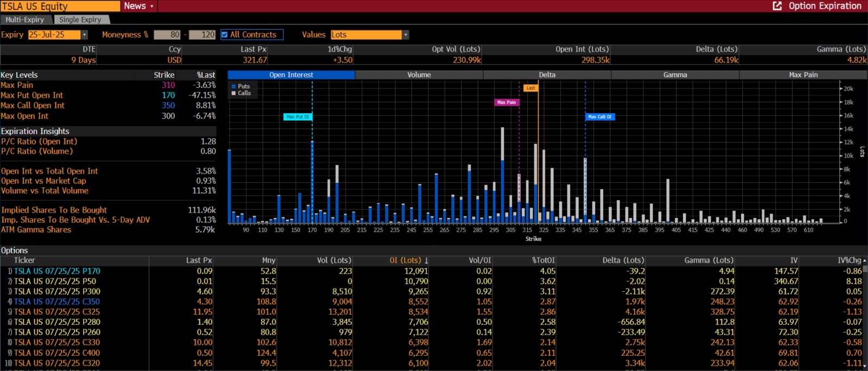The height and width of the screenshot is (371, 868).
Task: Open the TSLA US 07/25/25 C400 contract
Action: coord(57,353)
